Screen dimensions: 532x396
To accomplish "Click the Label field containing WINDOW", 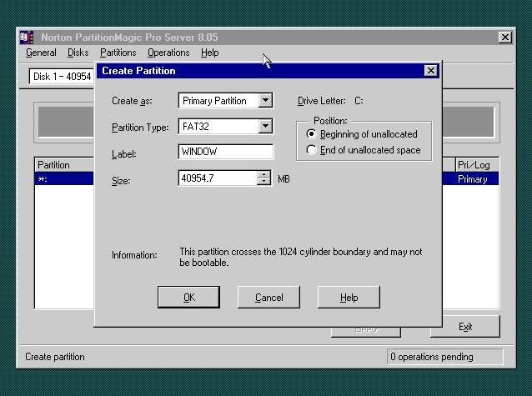I will pyautogui.click(x=225, y=152).
